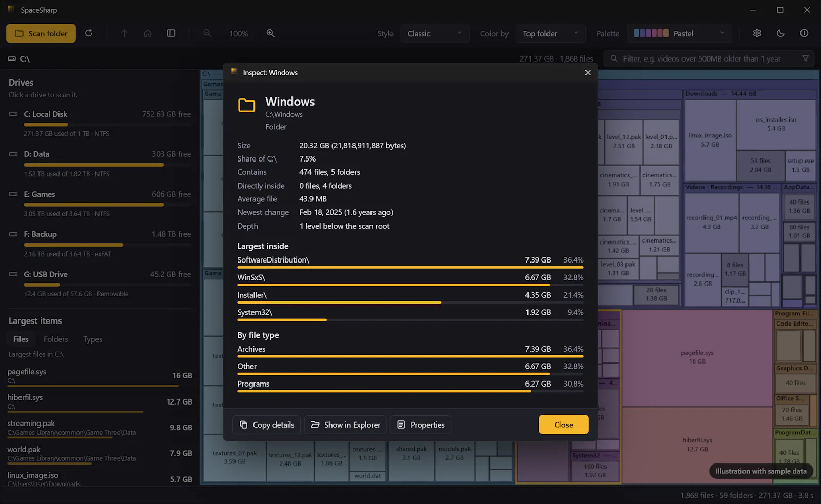
Task: Click the rescan refresh icon
Action: pos(89,33)
